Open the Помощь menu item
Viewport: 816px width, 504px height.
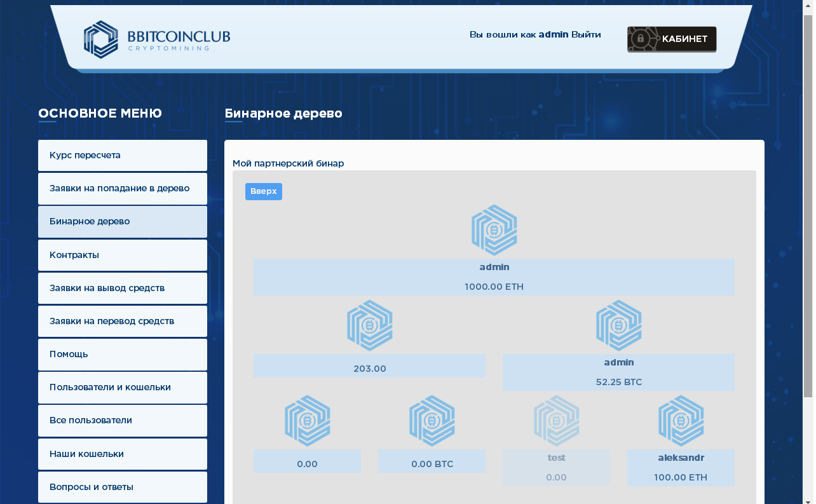coord(123,355)
